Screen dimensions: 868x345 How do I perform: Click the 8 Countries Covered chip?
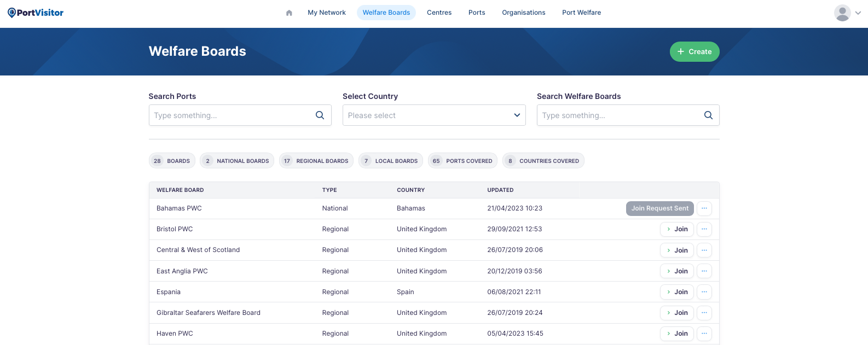(543, 161)
